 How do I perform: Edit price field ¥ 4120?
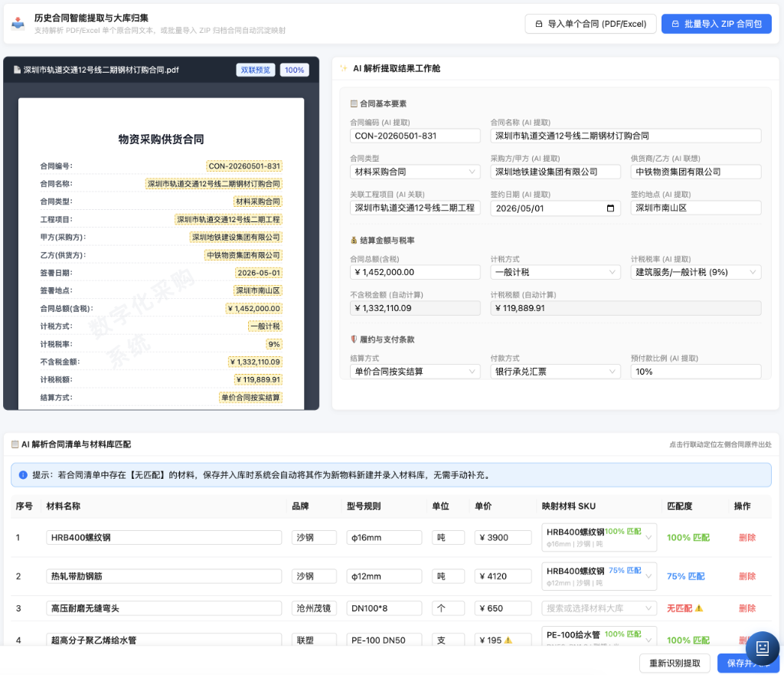(x=503, y=576)
